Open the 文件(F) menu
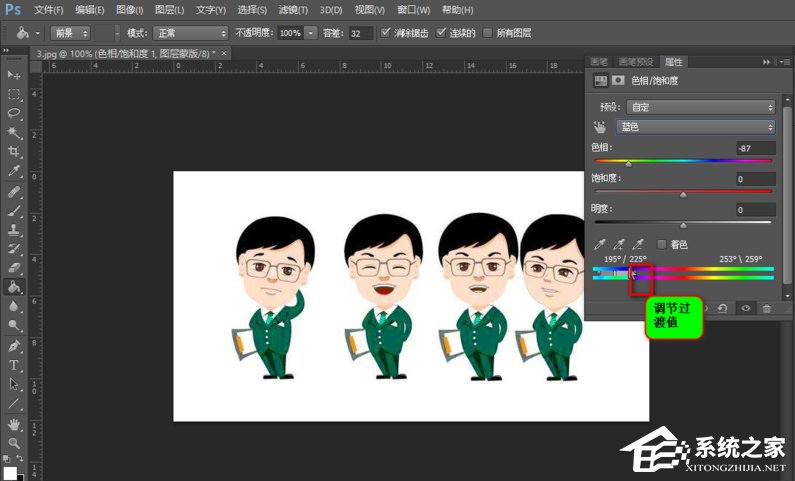The height and width of the screenshot is (481, 795). tap(49, 10)
